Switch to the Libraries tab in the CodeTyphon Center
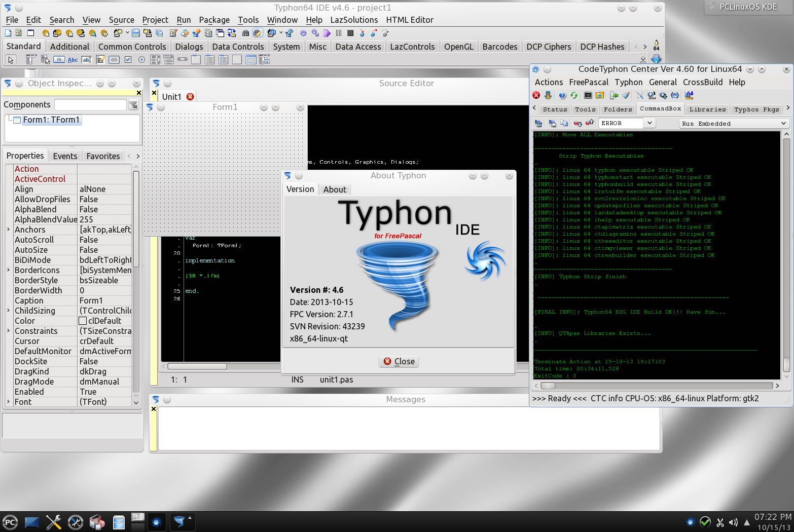This screenshot has width=794, height=532. tap(707, 109)
